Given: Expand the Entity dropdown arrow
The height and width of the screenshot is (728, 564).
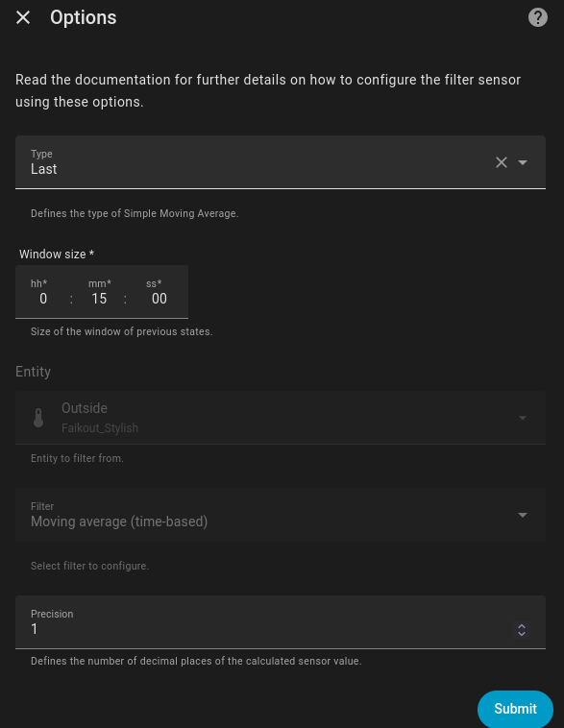Looking at the screenshot, I should pos(522,418).
